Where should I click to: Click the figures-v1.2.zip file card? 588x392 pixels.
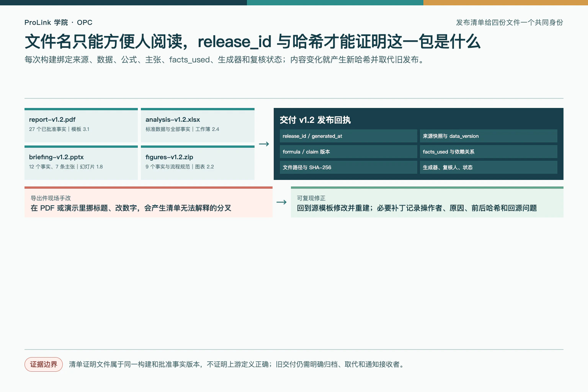click(x=198, y=163)
